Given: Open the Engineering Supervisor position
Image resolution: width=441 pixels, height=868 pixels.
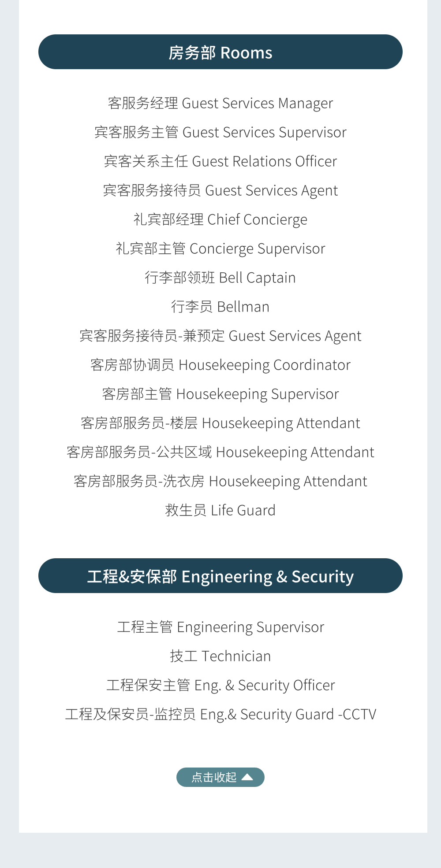Looking at the screenshot, I should coord(220,627).
